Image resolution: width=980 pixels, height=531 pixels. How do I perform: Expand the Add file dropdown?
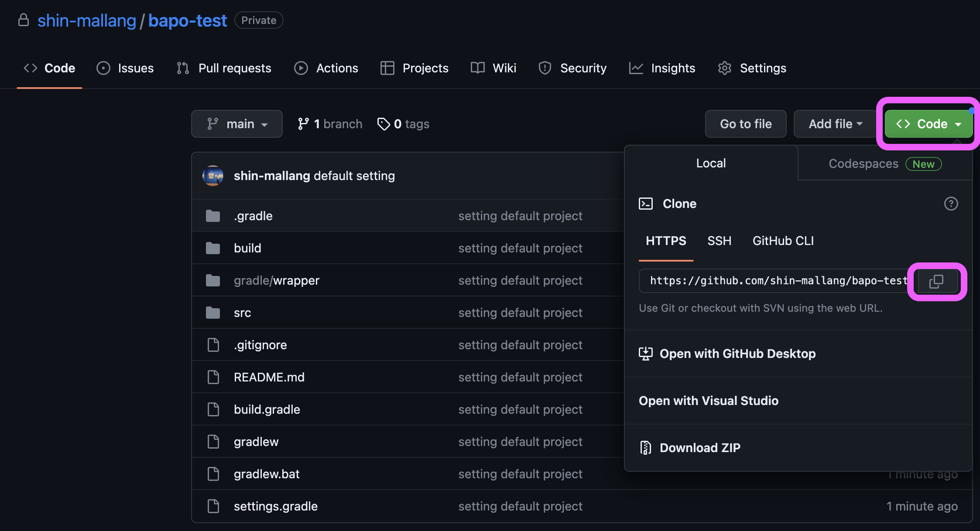[835, 124]
